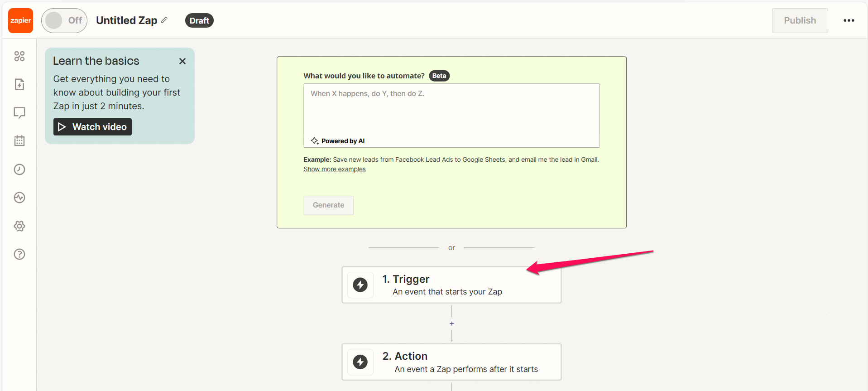Select the 1. Trigger step card
Viewport: 868px width, 391px height.
(x=451, y=285)
